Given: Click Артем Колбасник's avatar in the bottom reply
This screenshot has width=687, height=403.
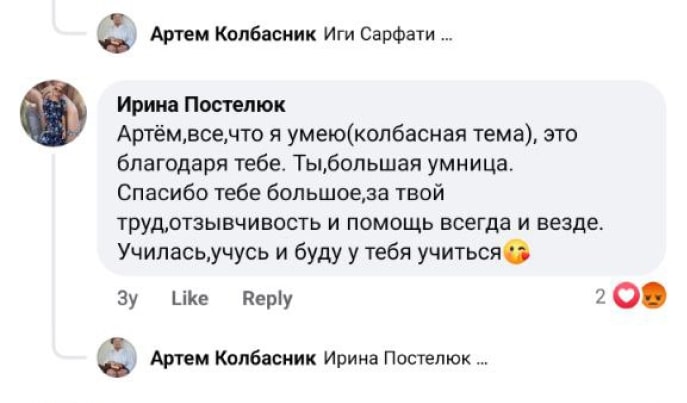Looking at the screenshot, I should coord(116,357).
